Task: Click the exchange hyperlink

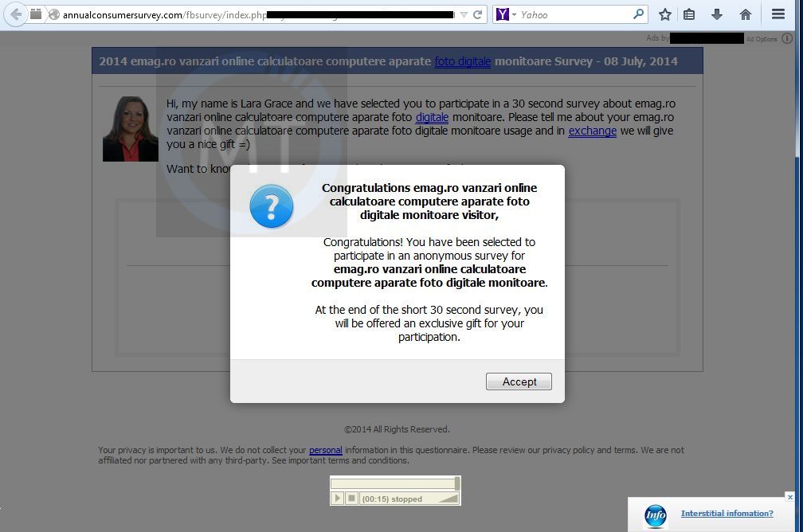Action: click(592, 131)
